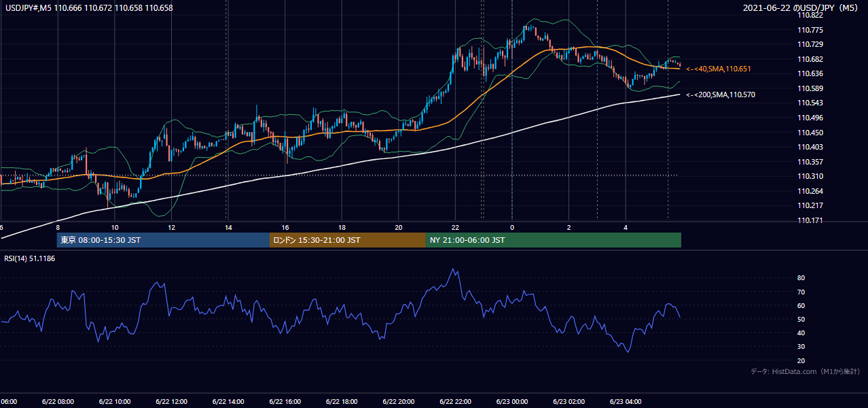
Task: Click hour marker 12 under price chart
Action: tap(172, 228)
